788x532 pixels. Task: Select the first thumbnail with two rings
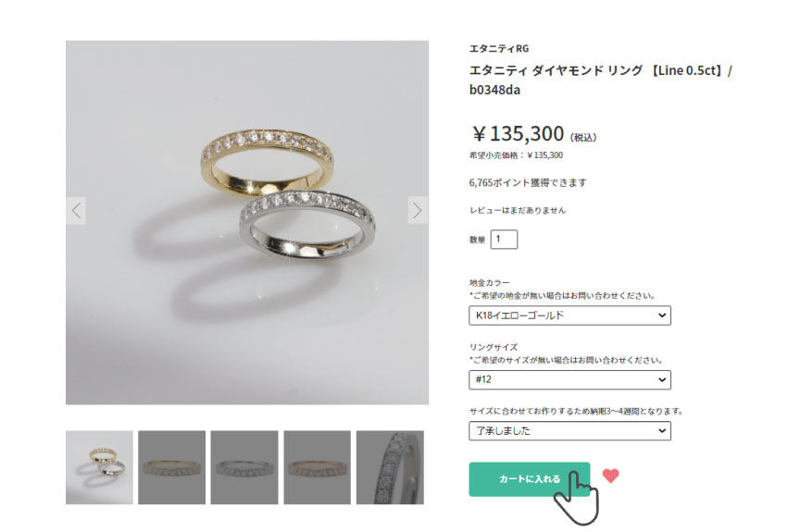point(99,467)
